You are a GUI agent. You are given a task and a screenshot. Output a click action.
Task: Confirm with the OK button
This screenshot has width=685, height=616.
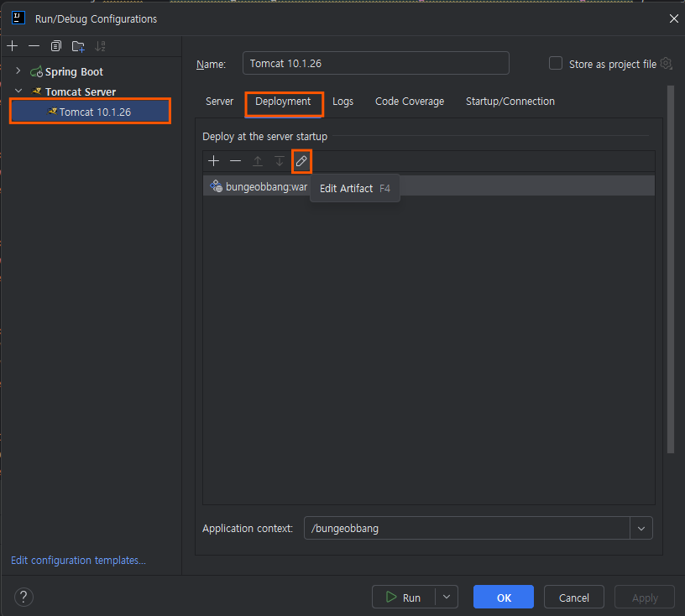click(x=504, y=597)
